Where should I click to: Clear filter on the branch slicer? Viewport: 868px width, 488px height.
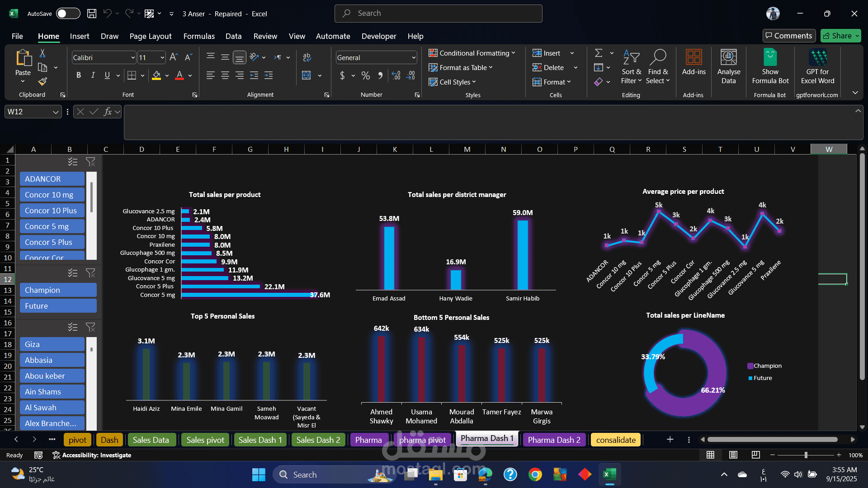point(90,327)
